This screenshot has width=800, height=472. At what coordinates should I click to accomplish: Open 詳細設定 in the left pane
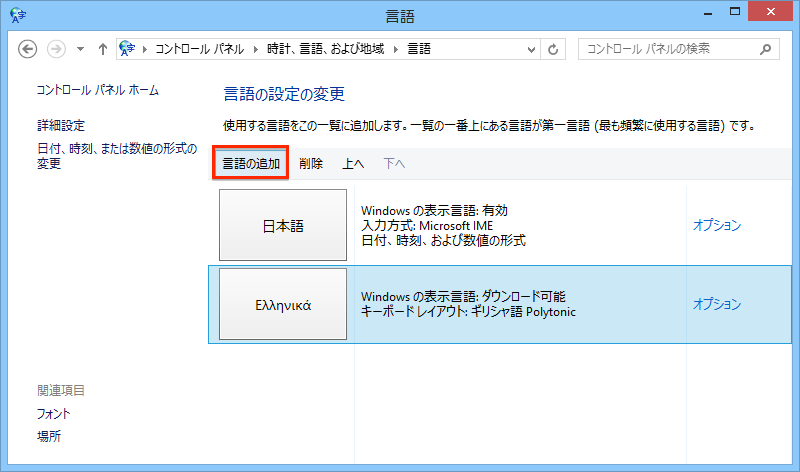[61, 126]
